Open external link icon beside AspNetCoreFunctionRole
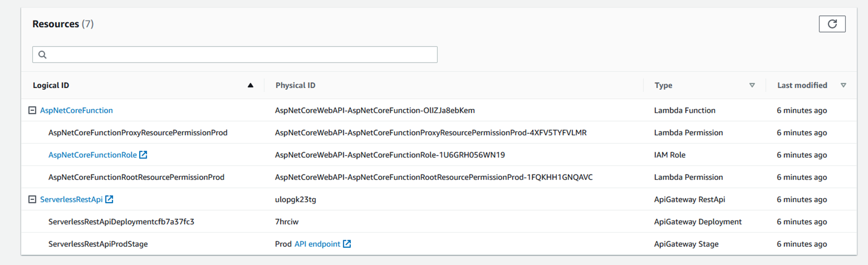This screenshot has width=868, height=265. (x=143, y=155)
